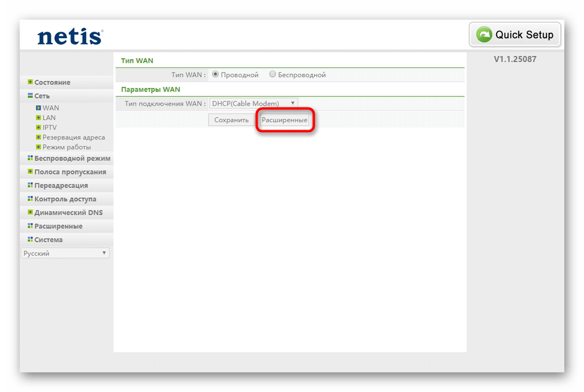The image size is (584, 392).
Task: Click the green arrow icon in Quick Setup
Action: coord(484,34)
